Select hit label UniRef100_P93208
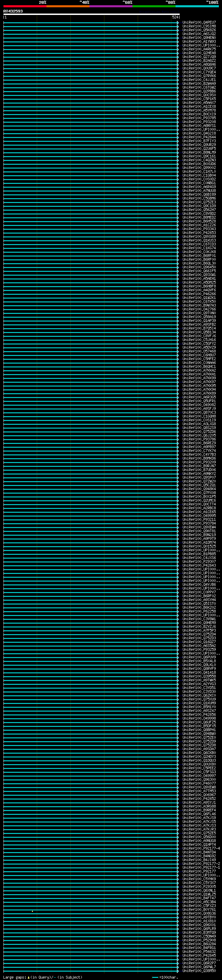 199,122
